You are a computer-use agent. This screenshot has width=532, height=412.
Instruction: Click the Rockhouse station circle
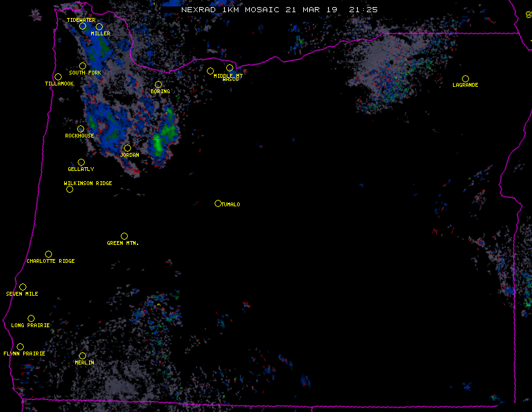tap(80, 129)
